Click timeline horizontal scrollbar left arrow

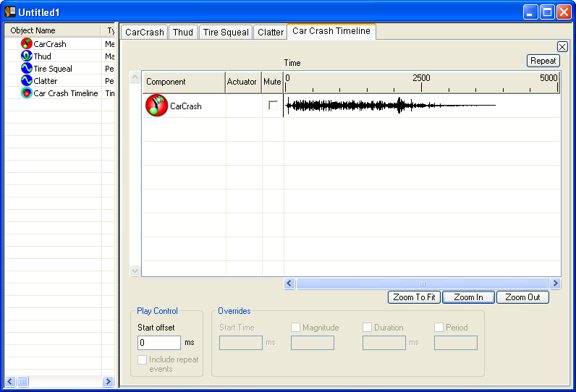coord(289,284)
